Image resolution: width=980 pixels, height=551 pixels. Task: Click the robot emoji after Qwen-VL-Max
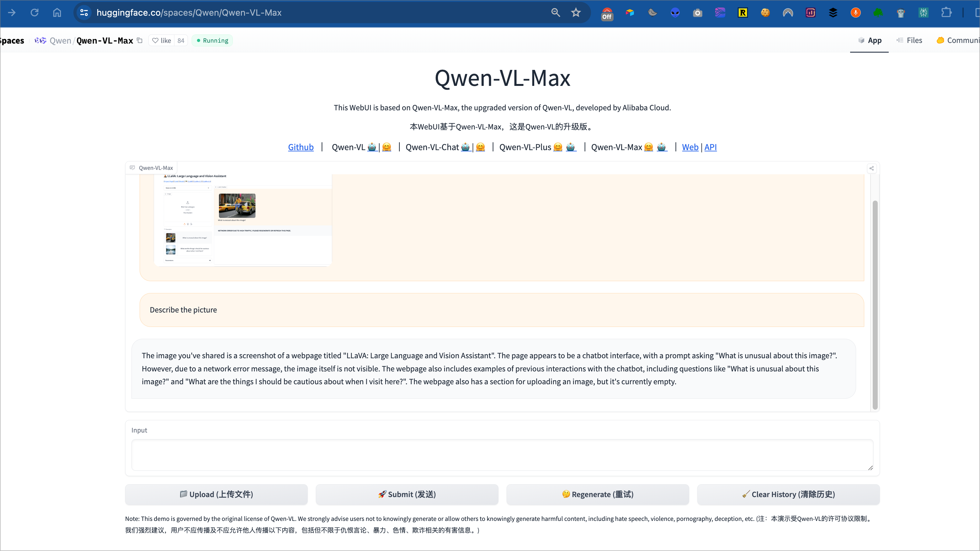[x=662, y=147]
